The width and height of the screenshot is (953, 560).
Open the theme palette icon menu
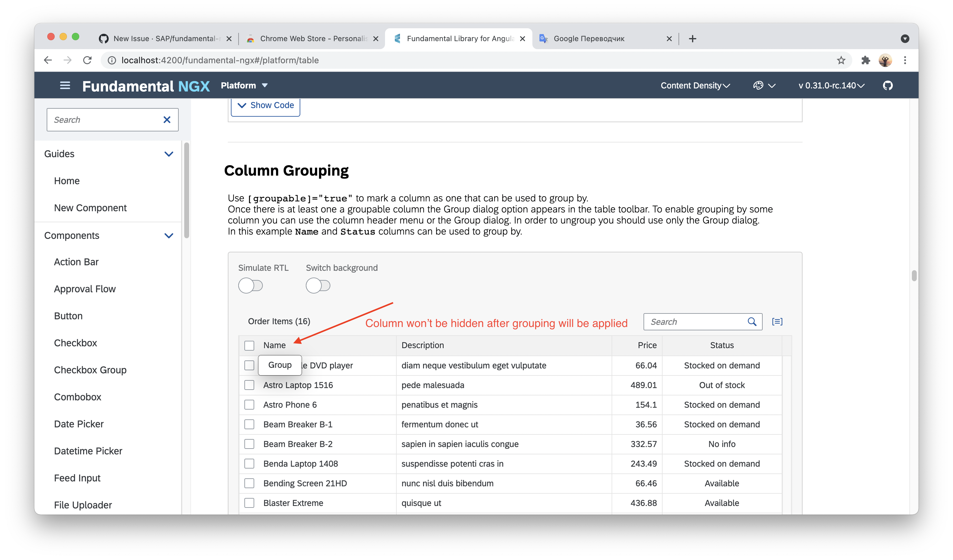pos(764,85)
